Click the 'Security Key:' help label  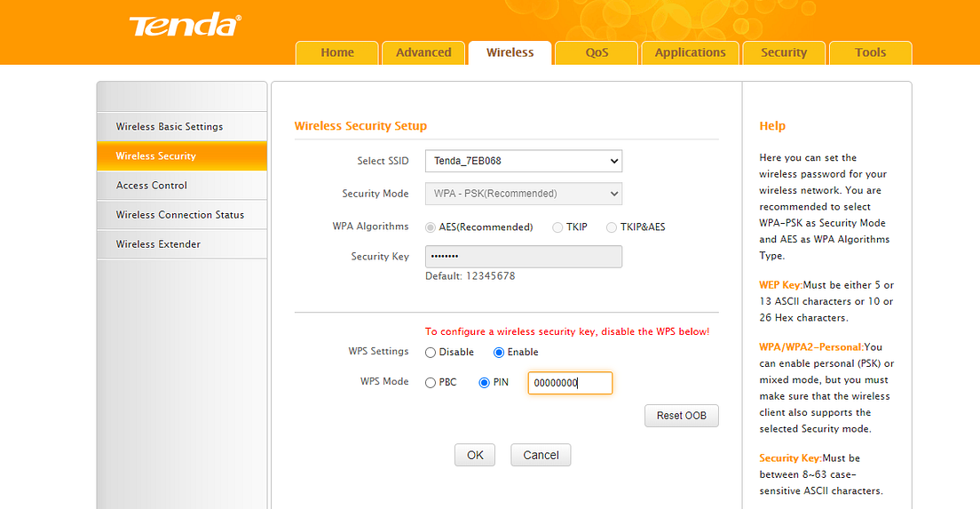click(x=790, y=458)
